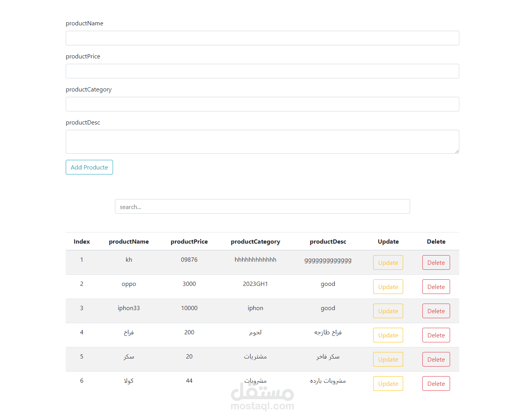The image size is (525, 420).
Task: Click the search box above the table
Action: 262,206
